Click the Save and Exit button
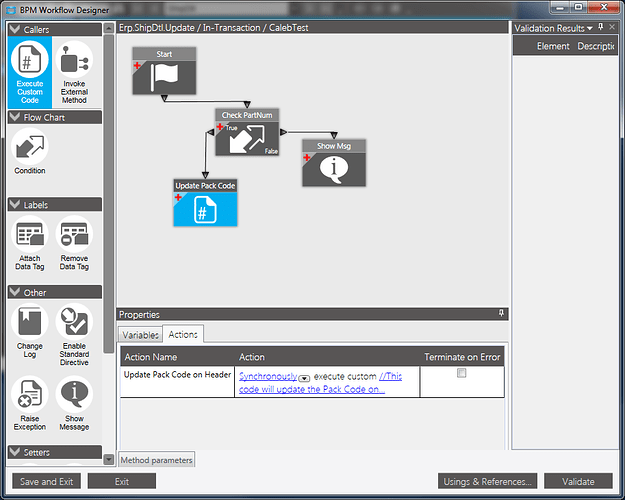Image resolution: width=625 pixels, height=500 pixels. [x=47, y=481]
